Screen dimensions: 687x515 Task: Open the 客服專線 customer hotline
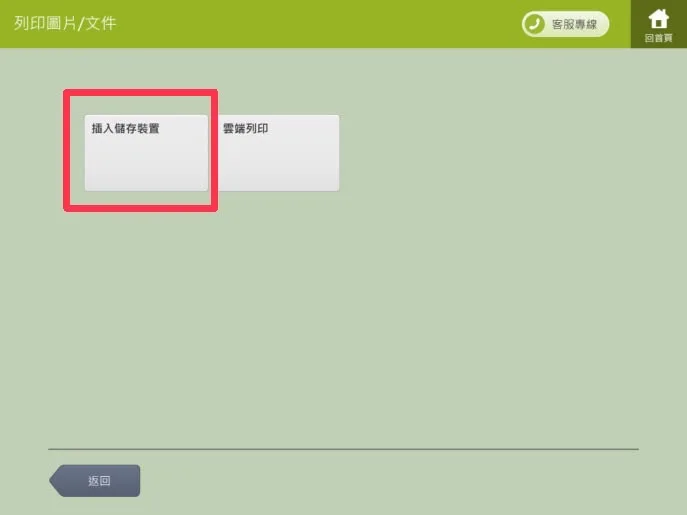[x=565, y=24]
